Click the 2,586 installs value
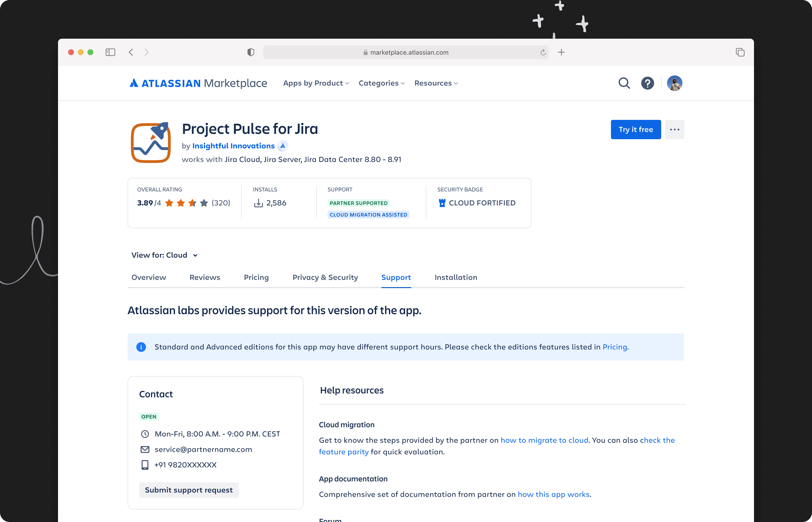 (276, 203)
